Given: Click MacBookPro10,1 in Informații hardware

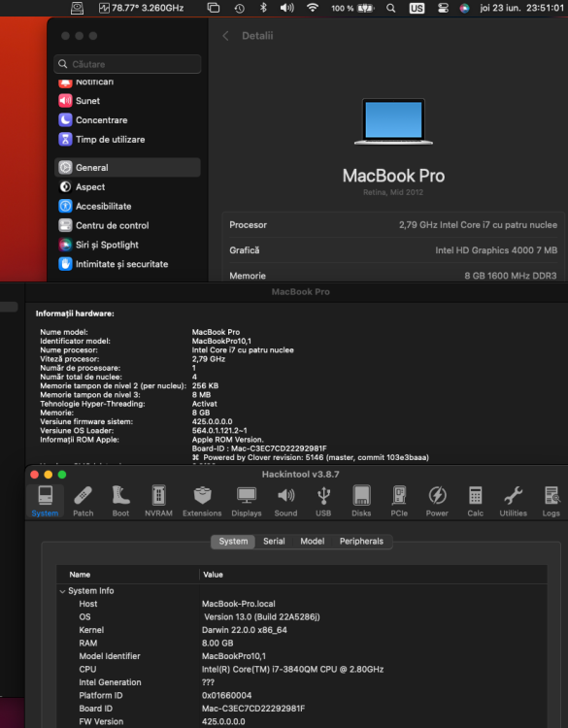Looking at the screenshot, I should (221, 342).
